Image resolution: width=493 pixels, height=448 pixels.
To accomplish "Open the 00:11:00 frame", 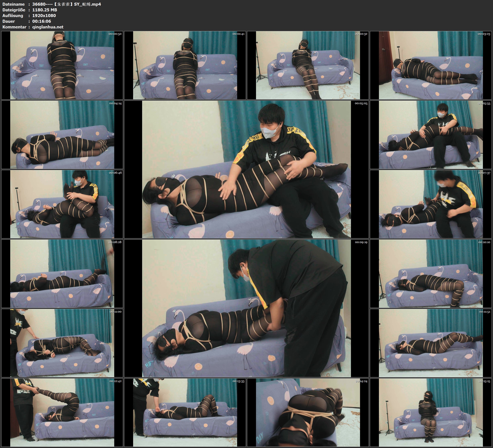I will 62,343.
